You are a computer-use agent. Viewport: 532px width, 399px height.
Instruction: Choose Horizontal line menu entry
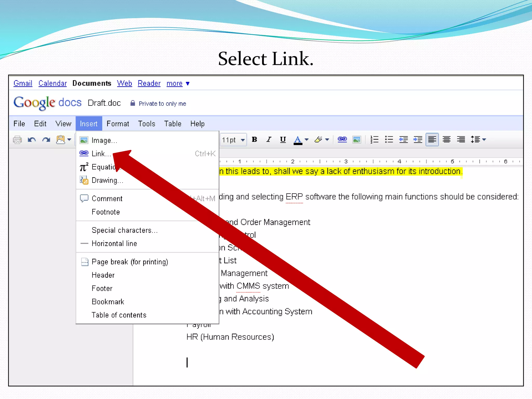[x=148, y=243]
